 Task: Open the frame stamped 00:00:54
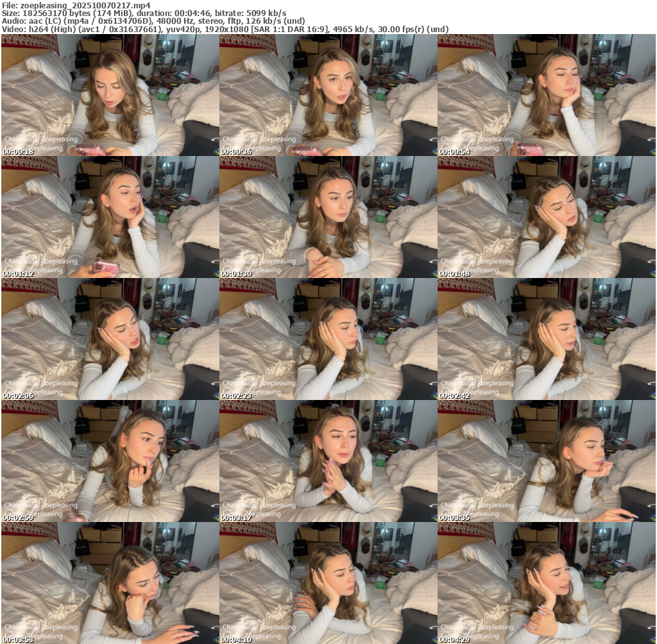click(x=547, y=95)
